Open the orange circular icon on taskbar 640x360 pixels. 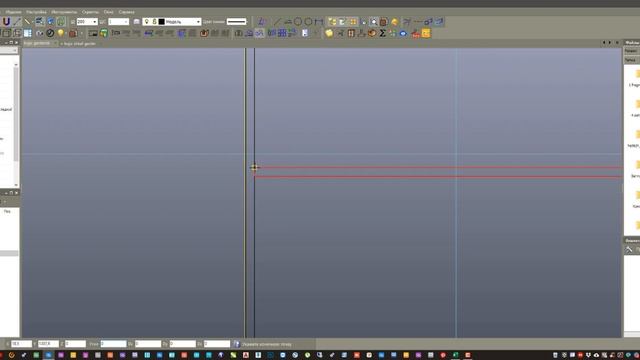click(x=11, y=356)
